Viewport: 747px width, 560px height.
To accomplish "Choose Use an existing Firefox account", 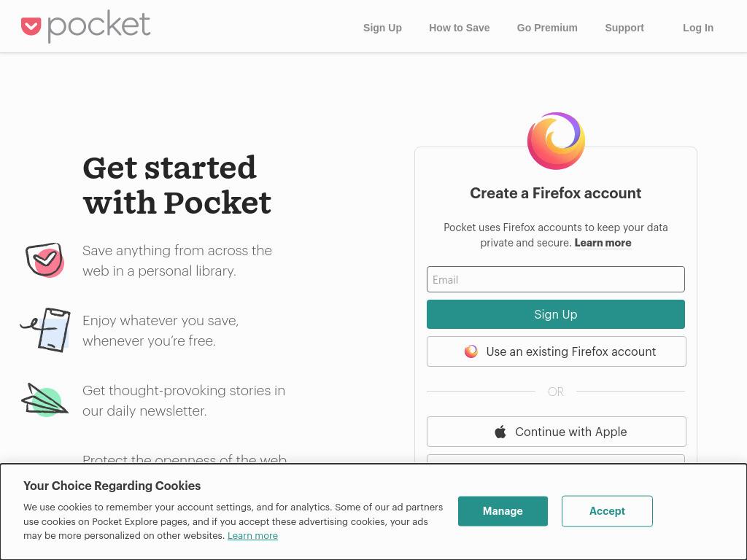I will pyautogui.click(x=556, y=351).
